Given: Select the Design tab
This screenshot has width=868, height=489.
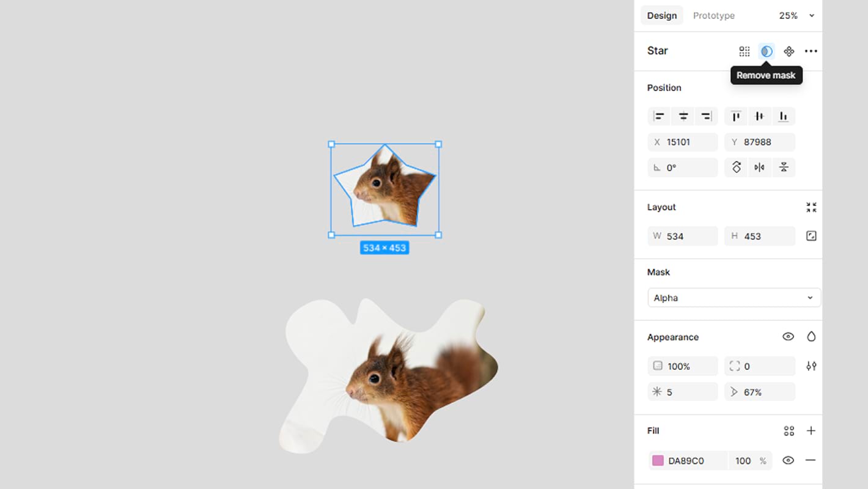Looking at the screenshot, I should tap(662, 16).
